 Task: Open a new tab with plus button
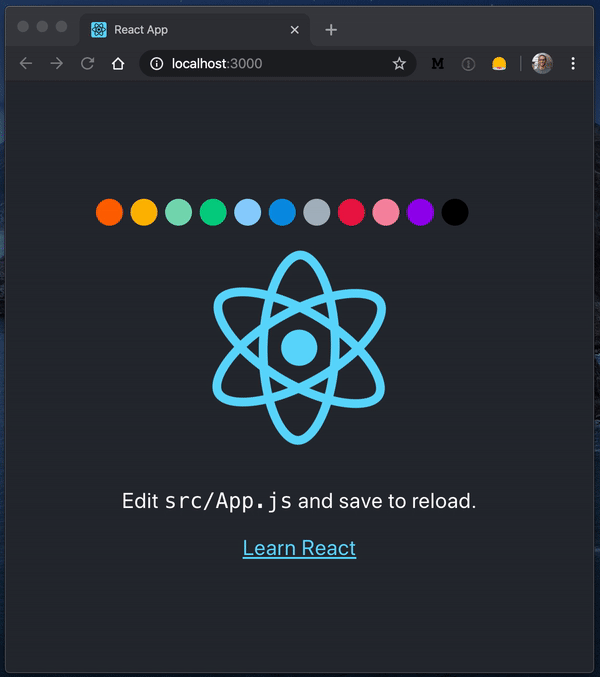331,29
